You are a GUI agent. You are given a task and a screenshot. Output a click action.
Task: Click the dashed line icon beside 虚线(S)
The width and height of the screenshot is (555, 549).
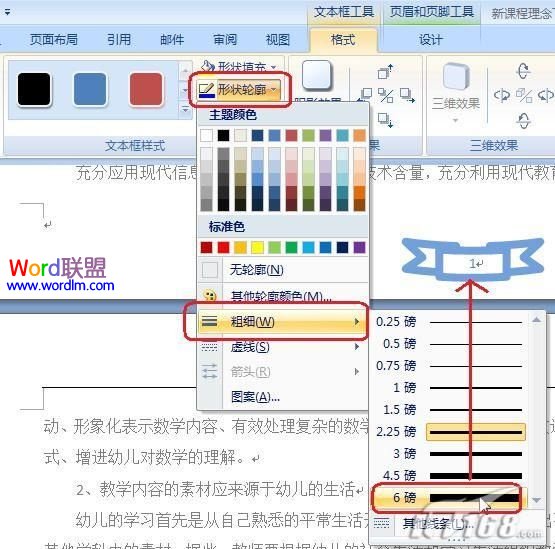pos(210,347)
